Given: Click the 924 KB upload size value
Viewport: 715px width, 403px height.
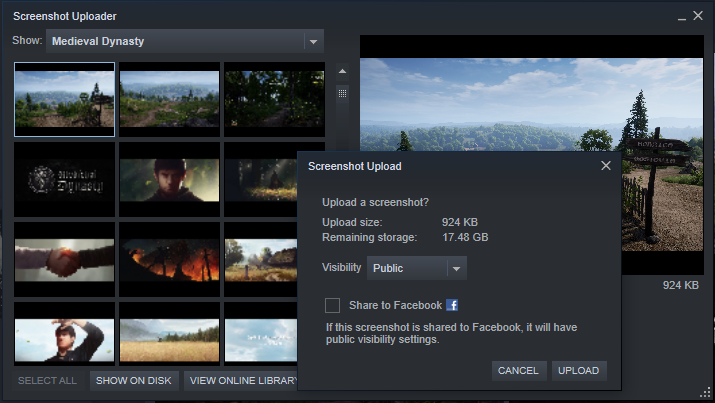Looking at the screenshot, I should [460, 222].
